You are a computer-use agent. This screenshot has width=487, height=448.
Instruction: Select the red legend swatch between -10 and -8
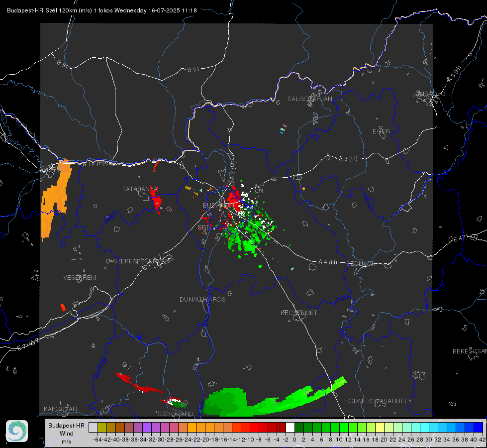pos(254,428)
